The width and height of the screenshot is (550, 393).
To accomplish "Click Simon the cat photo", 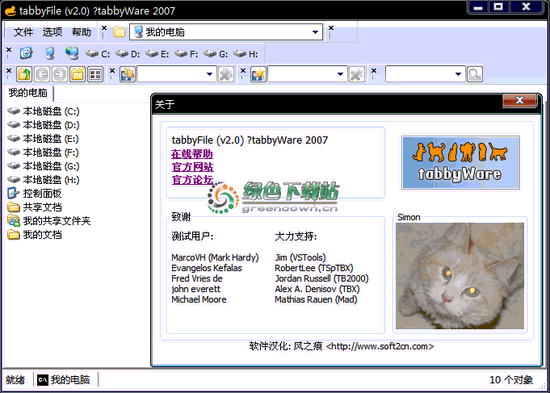I will [x=460, y=276].
